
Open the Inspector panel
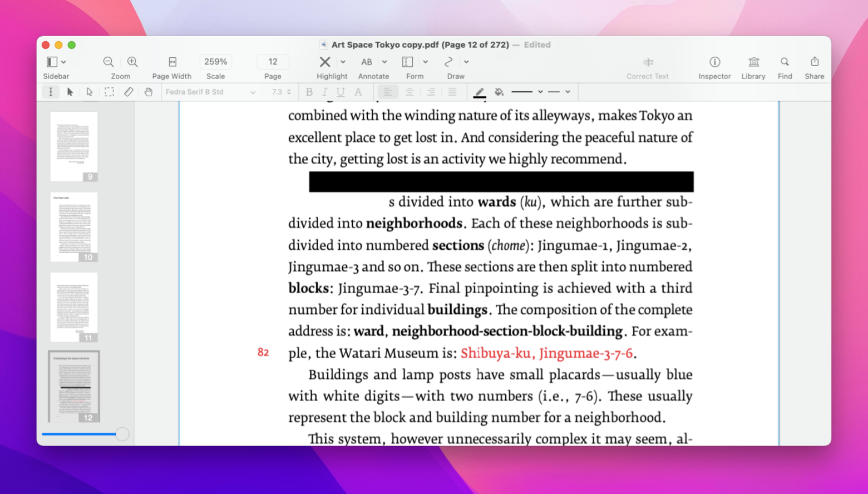pos(714,66)
